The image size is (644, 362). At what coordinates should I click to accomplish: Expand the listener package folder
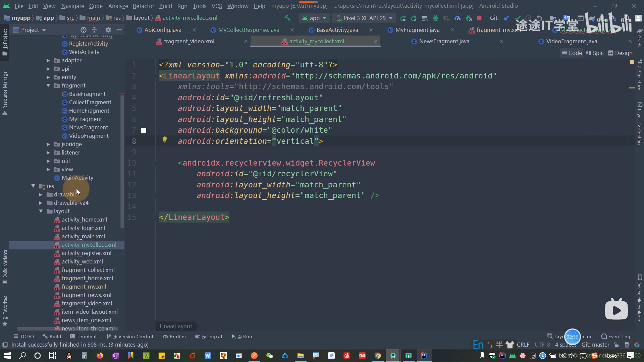click(48, 153)
